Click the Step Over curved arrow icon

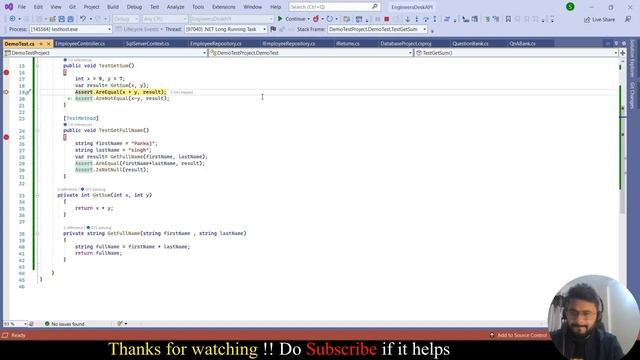click(426, 19)
